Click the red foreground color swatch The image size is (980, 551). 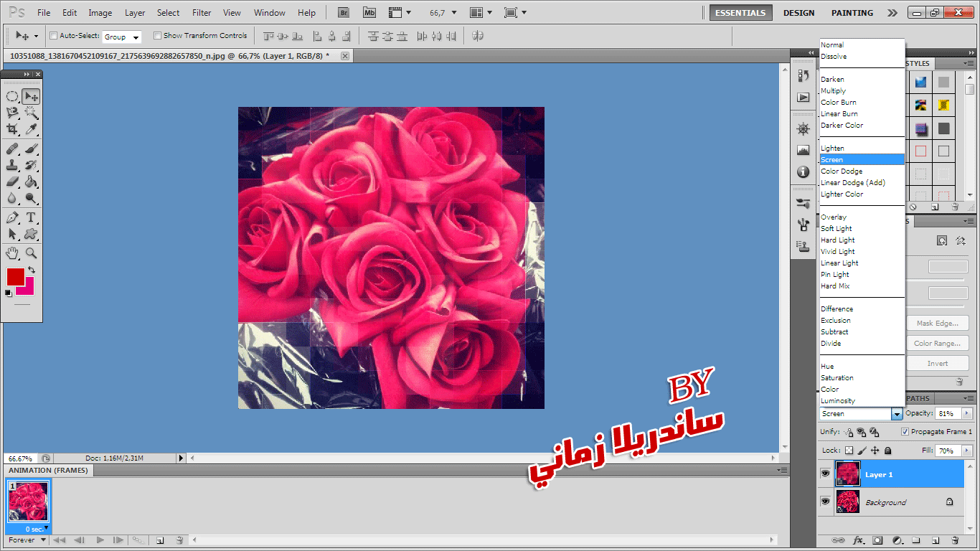click(x=15, y=277)
